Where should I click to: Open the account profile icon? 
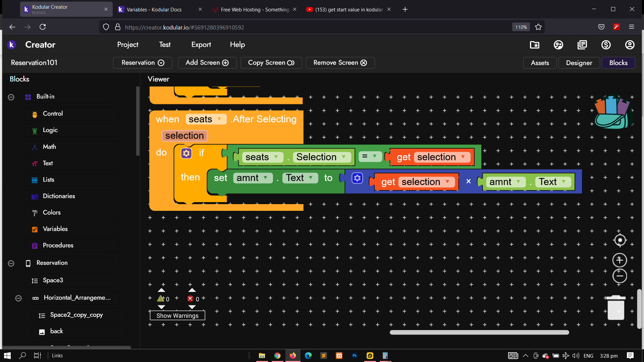[x=630, y=45]
